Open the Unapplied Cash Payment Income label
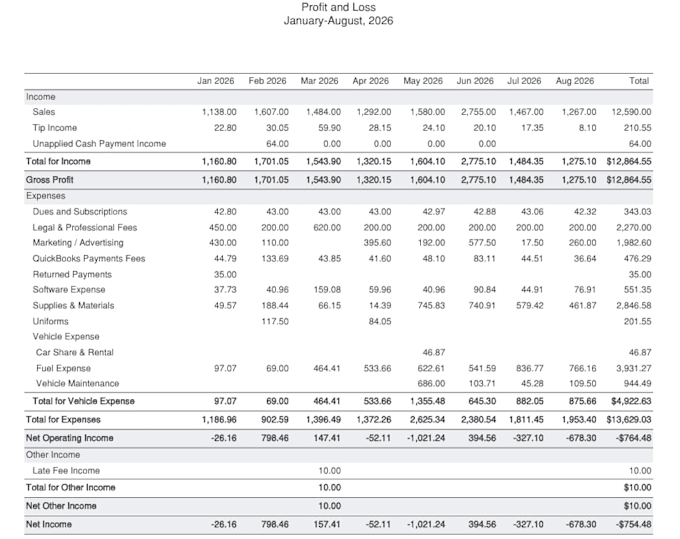Image resolution: width=680 pixels, height=539 pixels. point(99,144)
